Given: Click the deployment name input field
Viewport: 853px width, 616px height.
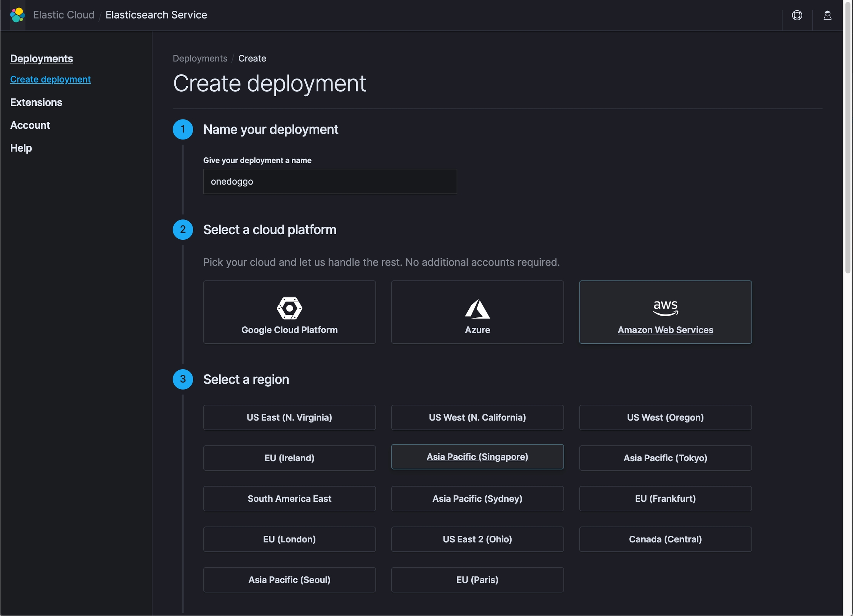Looking at the screenshot, I should [x=330, y=182].
